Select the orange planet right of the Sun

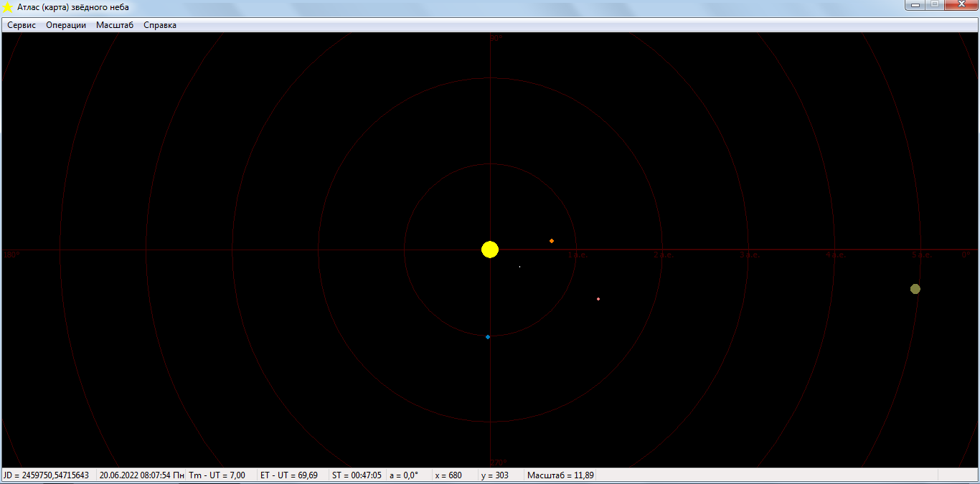click(552, 241)
